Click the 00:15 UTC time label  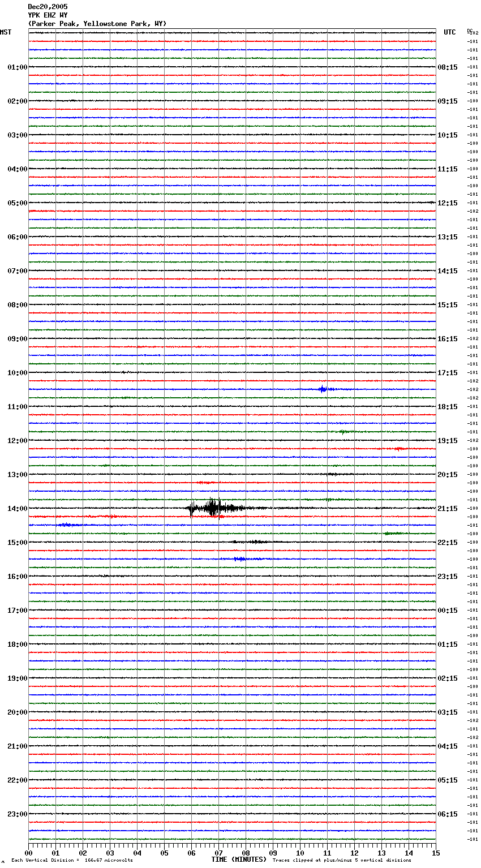[448, 611]
